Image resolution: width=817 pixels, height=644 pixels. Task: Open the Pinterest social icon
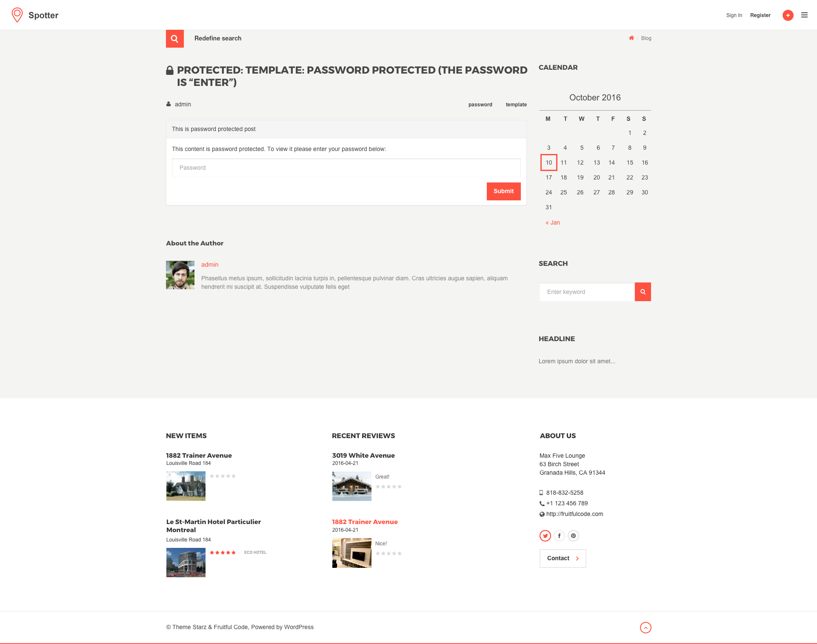pyautogui.click(x=573, y=536)
